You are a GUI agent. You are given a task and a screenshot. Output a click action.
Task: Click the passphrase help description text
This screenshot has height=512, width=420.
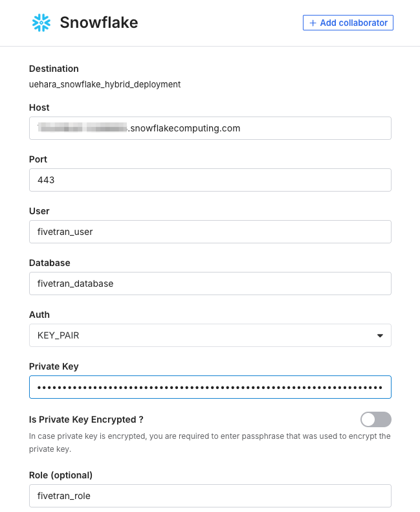pos(210,442)
